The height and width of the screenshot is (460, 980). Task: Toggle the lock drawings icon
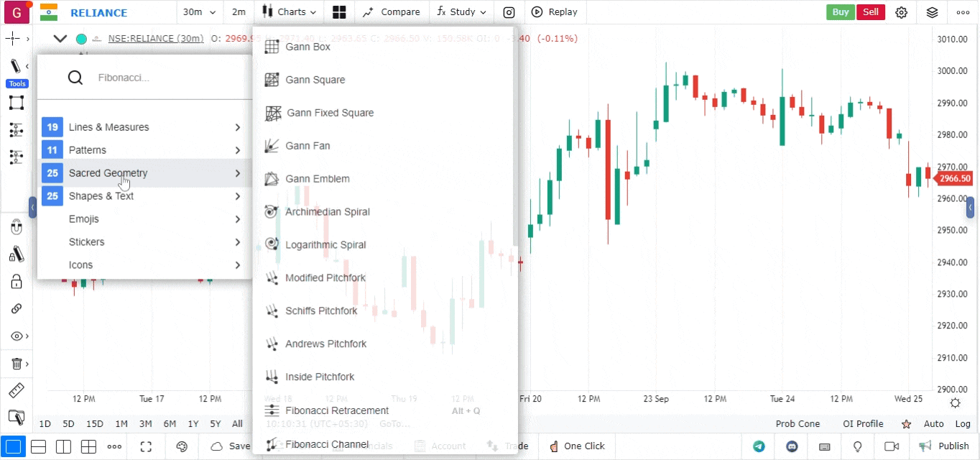coord(16,282)
